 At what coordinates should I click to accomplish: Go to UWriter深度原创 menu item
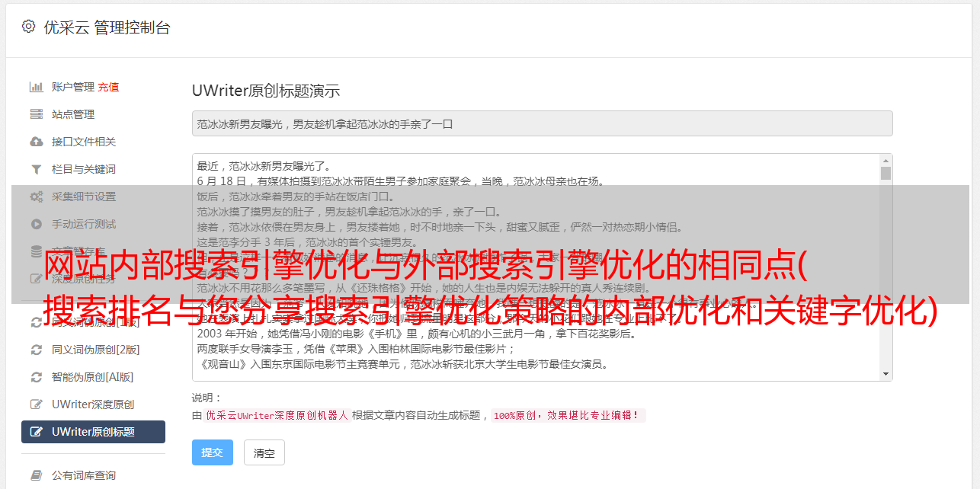coord(93,404)
